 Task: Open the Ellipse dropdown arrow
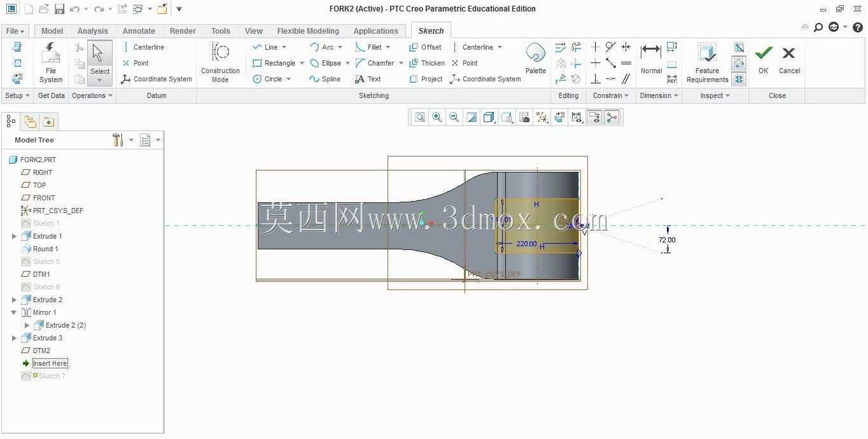tap(347, 63)
